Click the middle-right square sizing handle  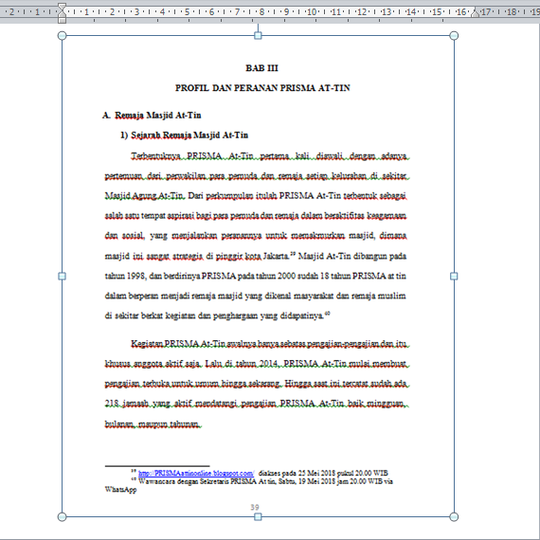454,276
